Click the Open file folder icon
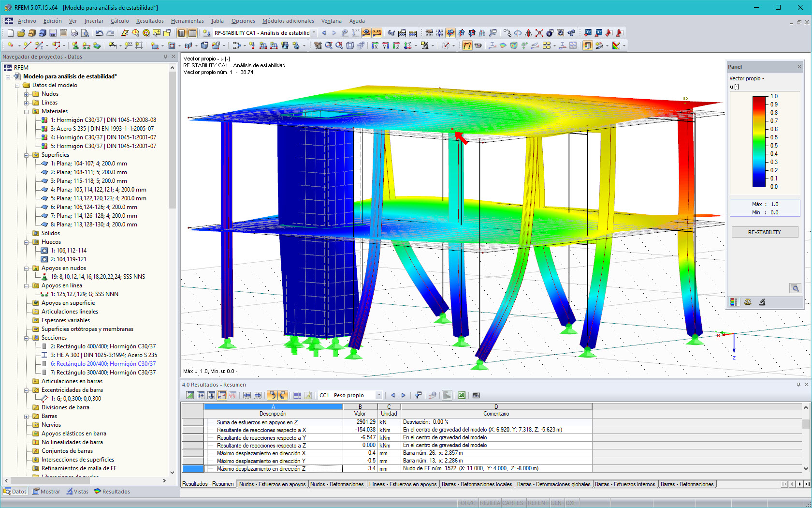The width and height of the screenshot is (812, 508). 21,33
